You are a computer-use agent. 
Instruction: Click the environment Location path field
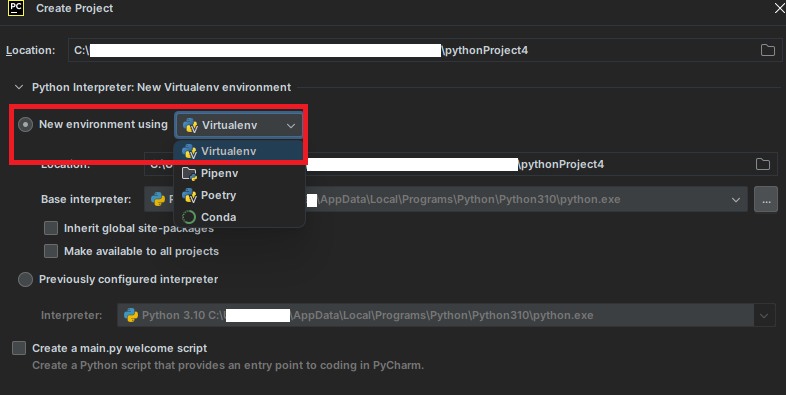click(x=461, y=164)
